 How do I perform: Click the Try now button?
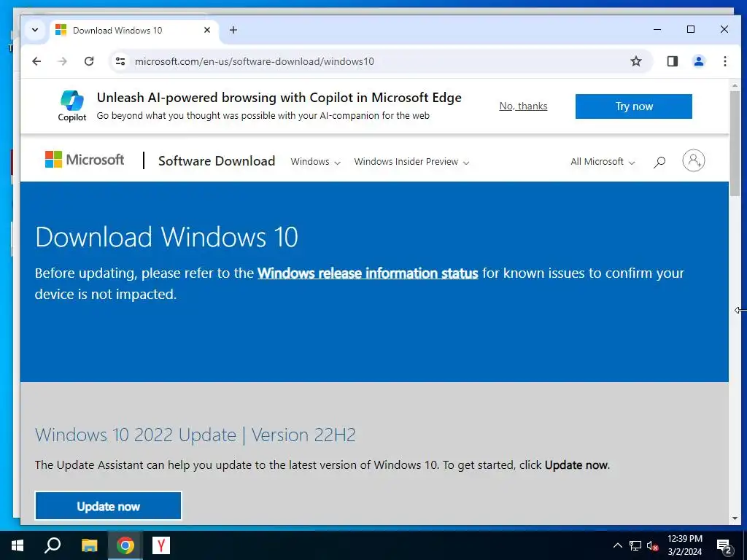pyautogui.click(x=634, y=106)
